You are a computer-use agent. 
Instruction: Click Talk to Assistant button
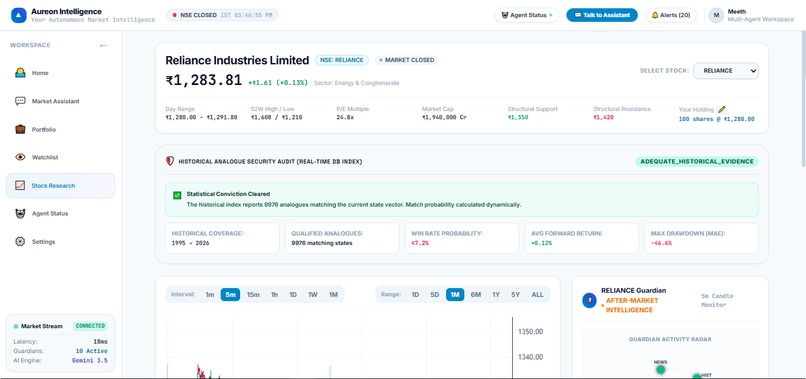602,15
